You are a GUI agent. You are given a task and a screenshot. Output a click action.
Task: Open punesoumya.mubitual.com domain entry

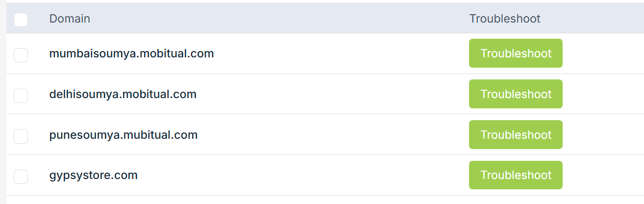(123, 135)
